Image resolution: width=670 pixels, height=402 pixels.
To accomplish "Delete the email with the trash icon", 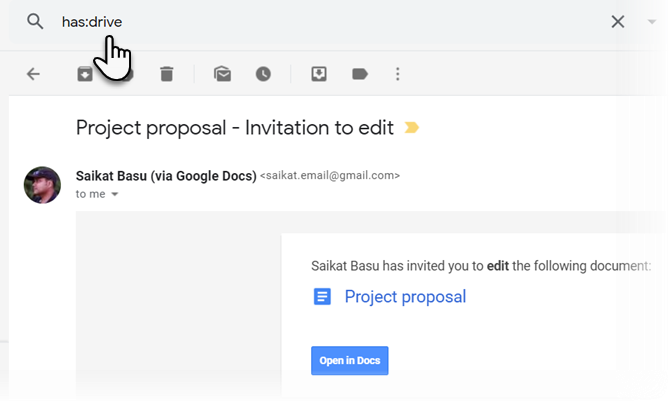I will (167, 74).
